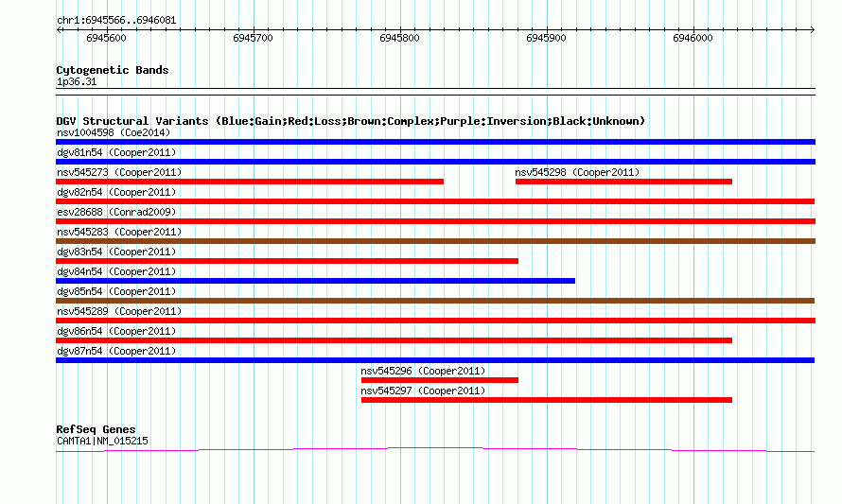Click the dgv85n54 (Cooper2011) brown bar
The height and width of the screenshot is (504, 842).
click(x=435, y=301)
